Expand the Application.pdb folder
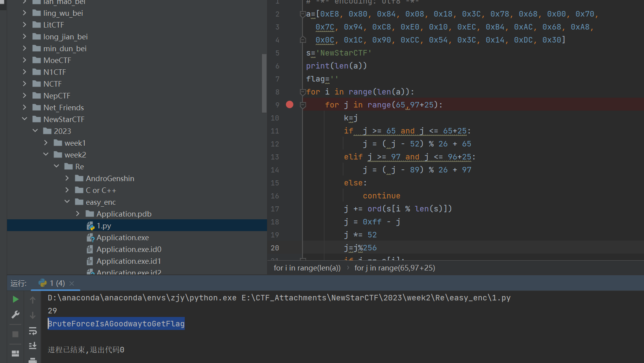Image resolution: width=644 pixels, height=363 pixels. tap(78, 214)
